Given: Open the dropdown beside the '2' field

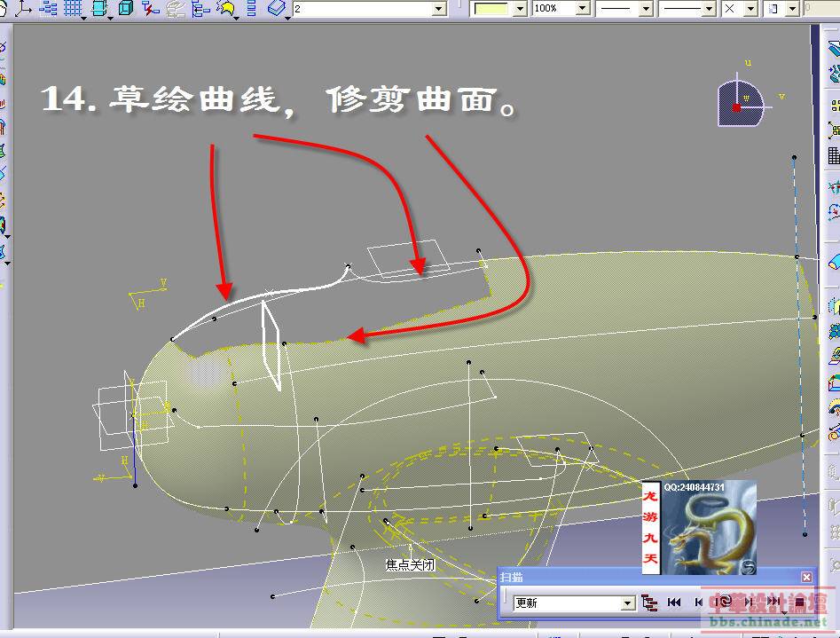Looking at the screenshot, I should pyautogui.click(x=439, y=9).
